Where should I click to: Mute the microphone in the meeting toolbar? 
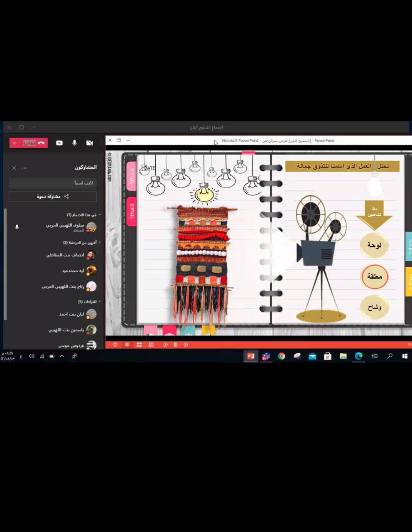[x=74, y=143]
